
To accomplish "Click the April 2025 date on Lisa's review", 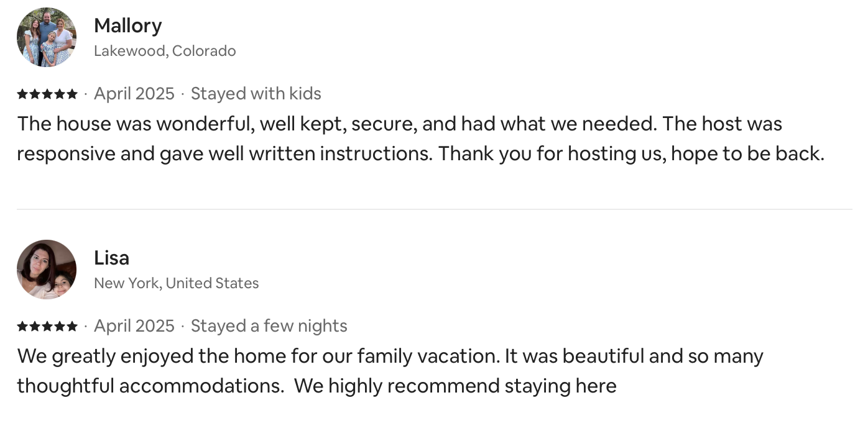I will tap(134, 326).
